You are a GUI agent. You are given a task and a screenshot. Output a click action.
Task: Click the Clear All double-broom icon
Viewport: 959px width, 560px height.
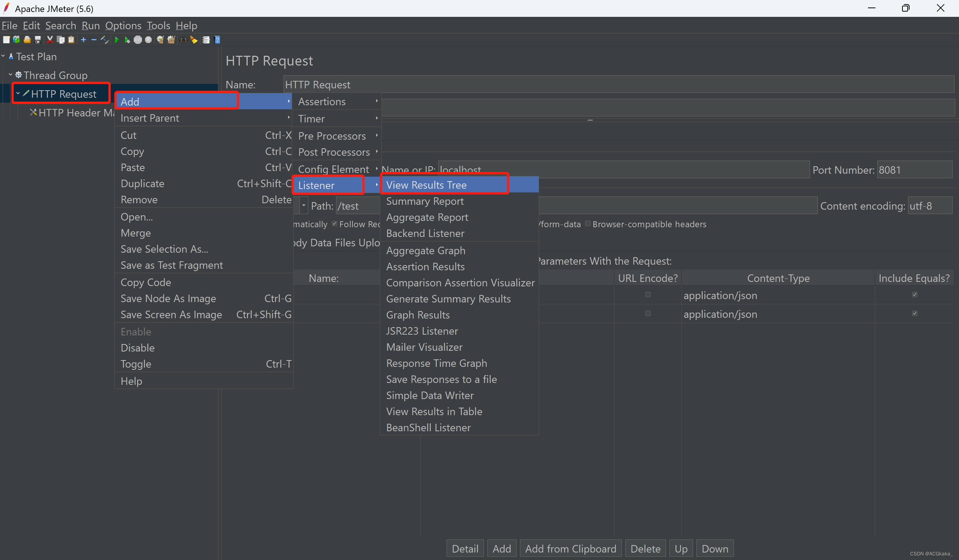coord(171,40)
